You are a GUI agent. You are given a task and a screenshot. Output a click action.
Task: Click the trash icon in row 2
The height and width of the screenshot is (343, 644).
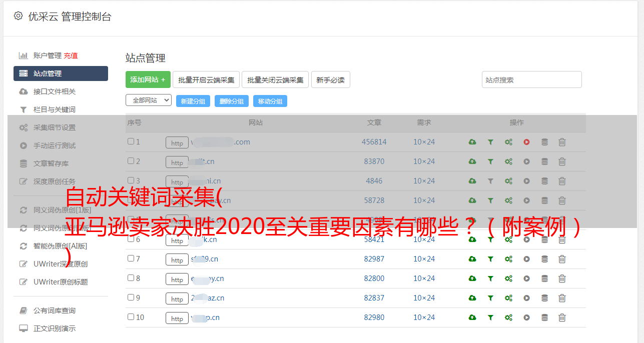(562, 161)
